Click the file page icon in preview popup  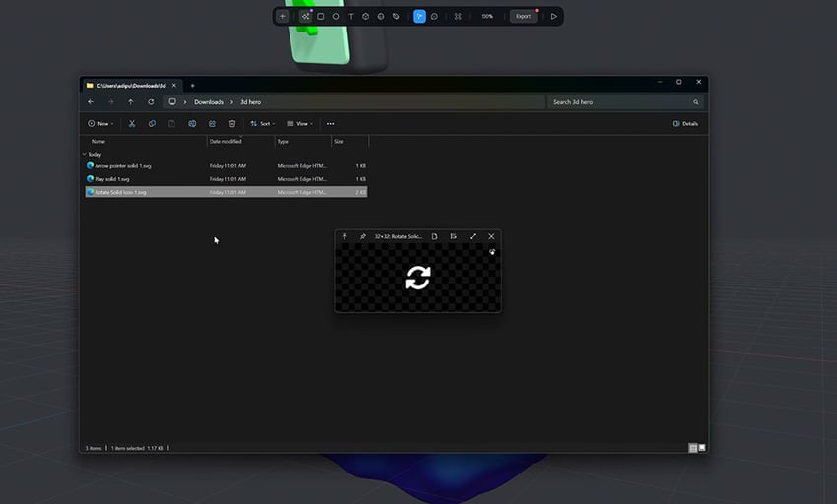click(x=434, y=236)
